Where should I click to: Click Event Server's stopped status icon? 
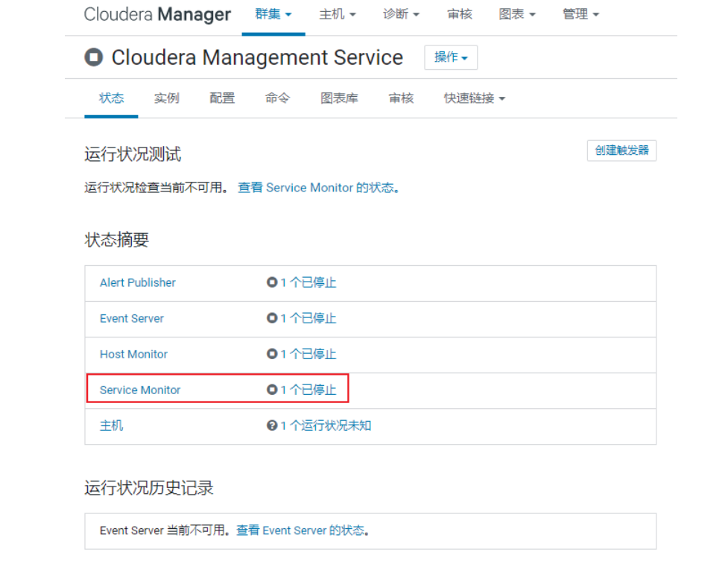[x=272, y=318]
